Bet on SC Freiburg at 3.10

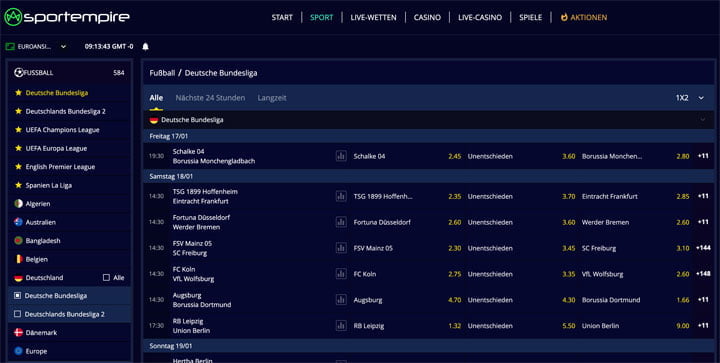(636, 248)
